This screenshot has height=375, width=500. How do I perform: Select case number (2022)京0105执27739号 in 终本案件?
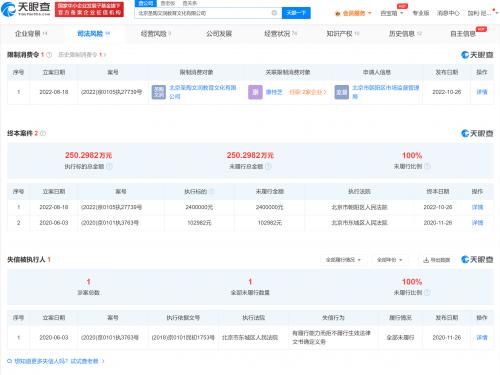(111, 207)
